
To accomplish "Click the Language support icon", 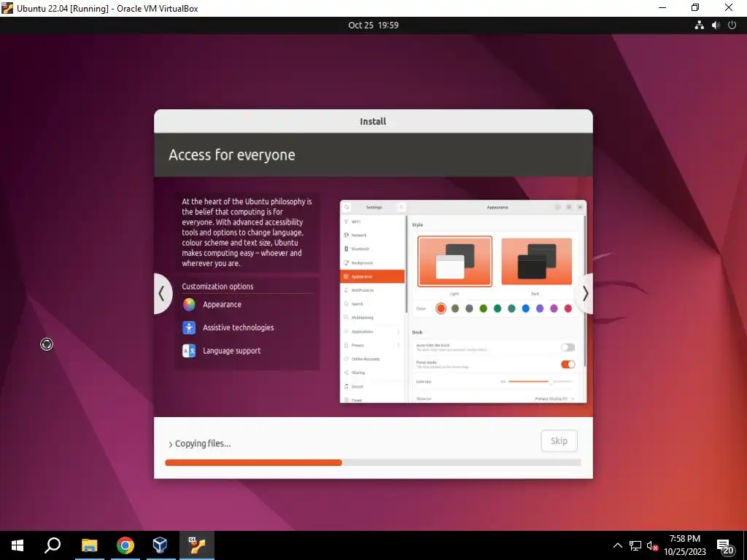I will (189, 351).
